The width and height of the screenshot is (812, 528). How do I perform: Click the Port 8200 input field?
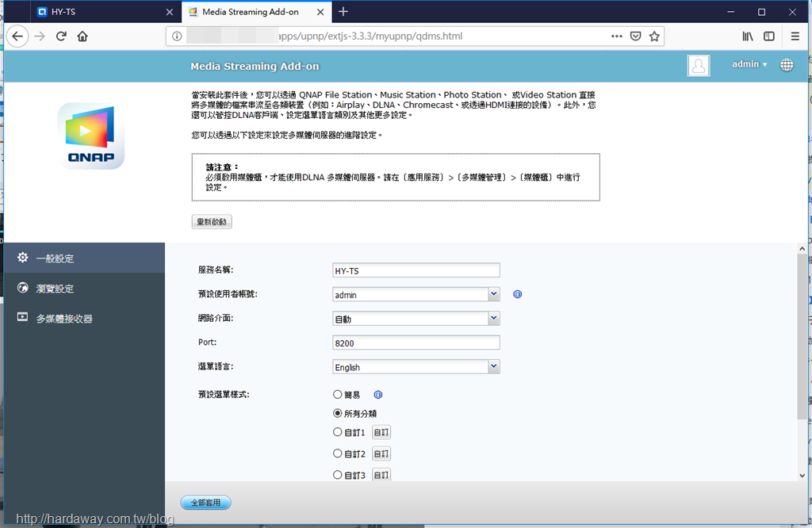click(x=416, y=342)
